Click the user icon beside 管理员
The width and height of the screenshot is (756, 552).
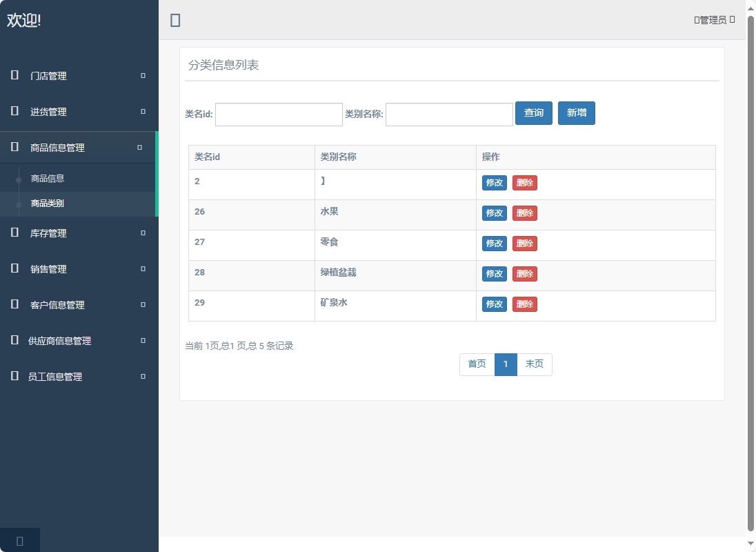click(696, 20)
